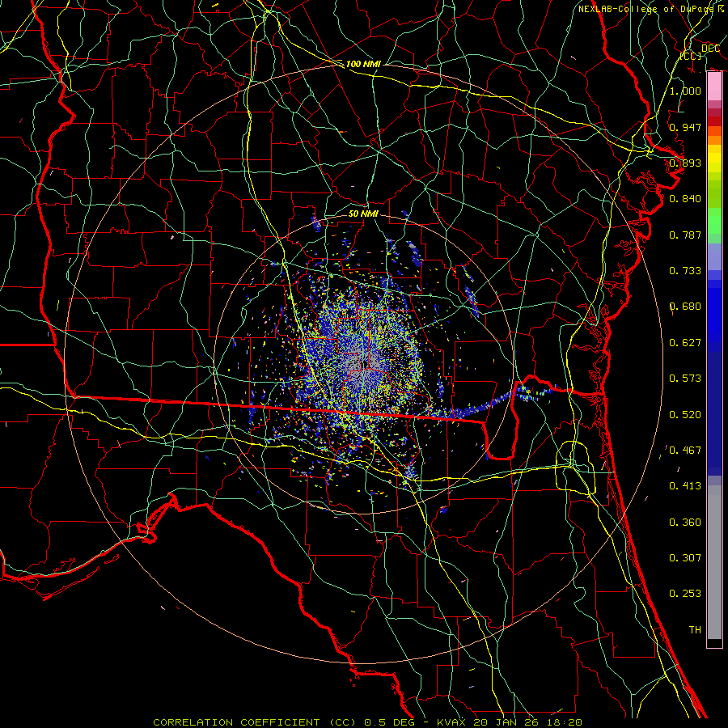The width and height of the screenshot is (728, 728).
Task: Select the 0.520 scale value
Action: coord(685,415)
